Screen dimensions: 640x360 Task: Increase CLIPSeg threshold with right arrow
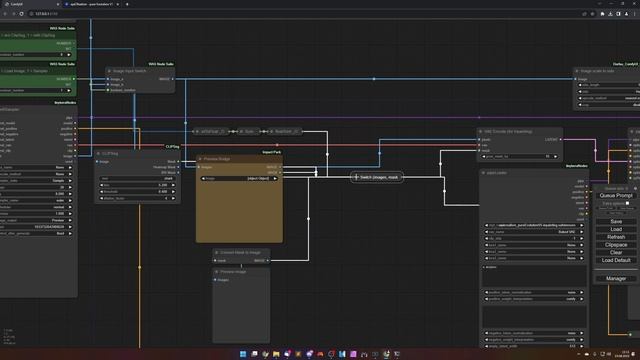(173, 191)
